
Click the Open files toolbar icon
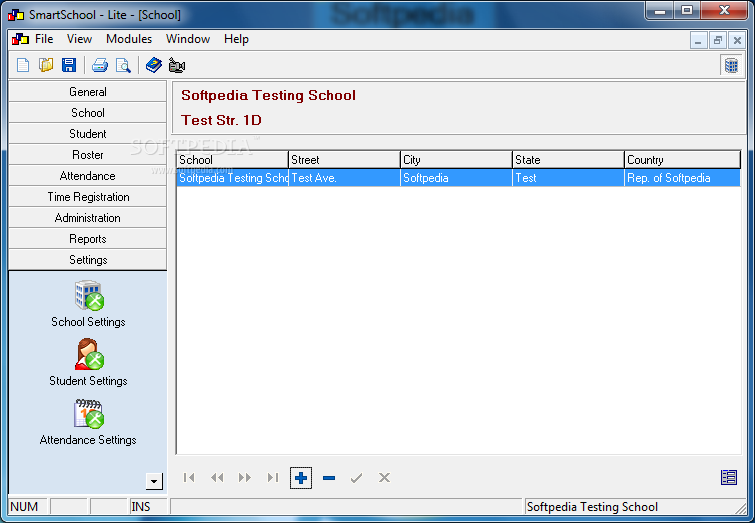(x=46, y=65)
